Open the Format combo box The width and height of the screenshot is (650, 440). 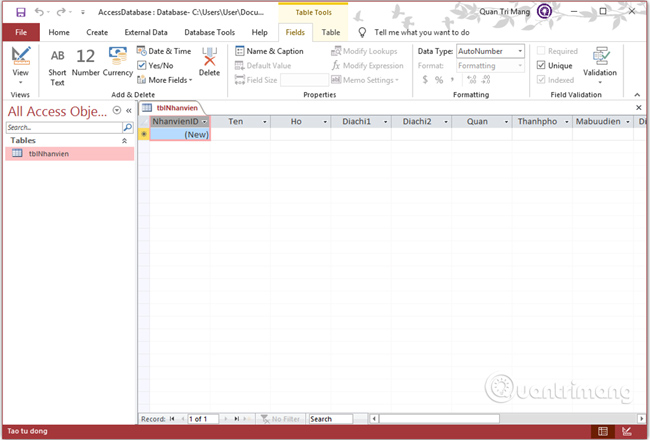pyautogui.click(x=490, y=66)
